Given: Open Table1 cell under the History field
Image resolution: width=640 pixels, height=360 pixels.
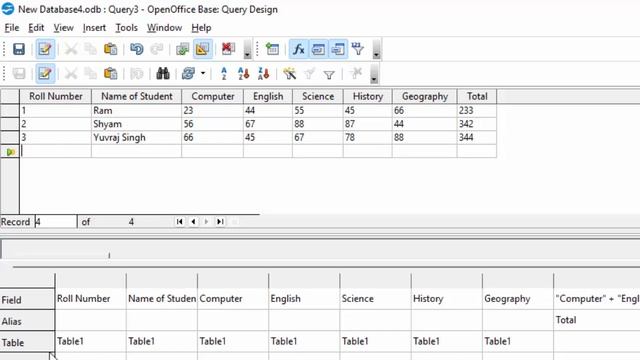Looking at the screenshot, I should pos(447,341).
